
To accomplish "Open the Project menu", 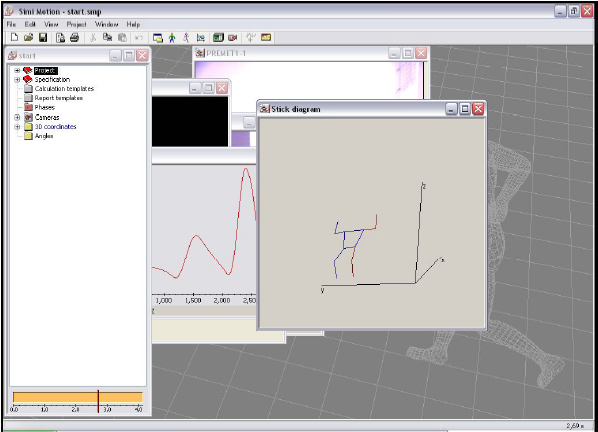I will tap(77, 24).
